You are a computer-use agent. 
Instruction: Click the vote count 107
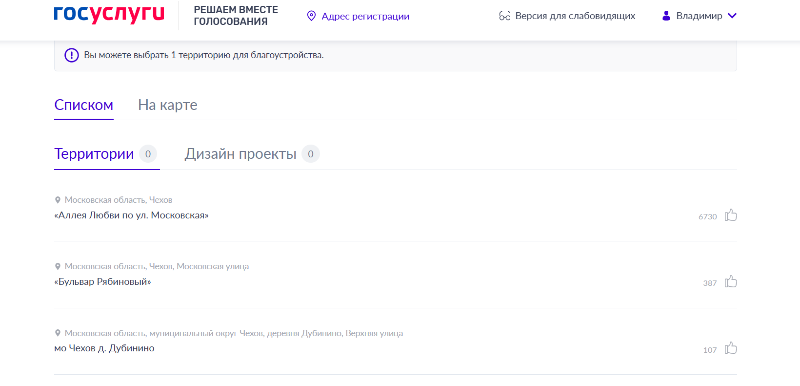pyautogui.click(x=710, y=350)
